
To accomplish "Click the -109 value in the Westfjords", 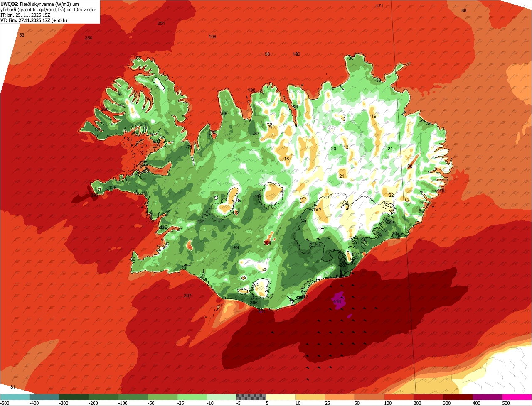I will 97,130.
